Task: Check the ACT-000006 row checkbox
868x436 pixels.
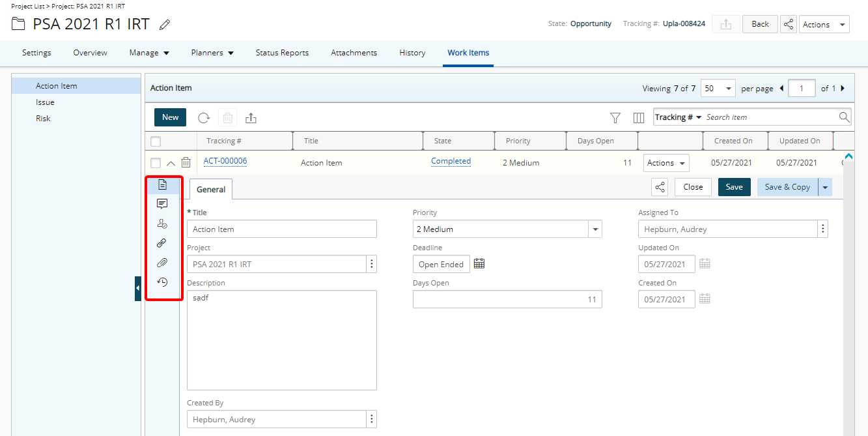Action: click(156, 163)
